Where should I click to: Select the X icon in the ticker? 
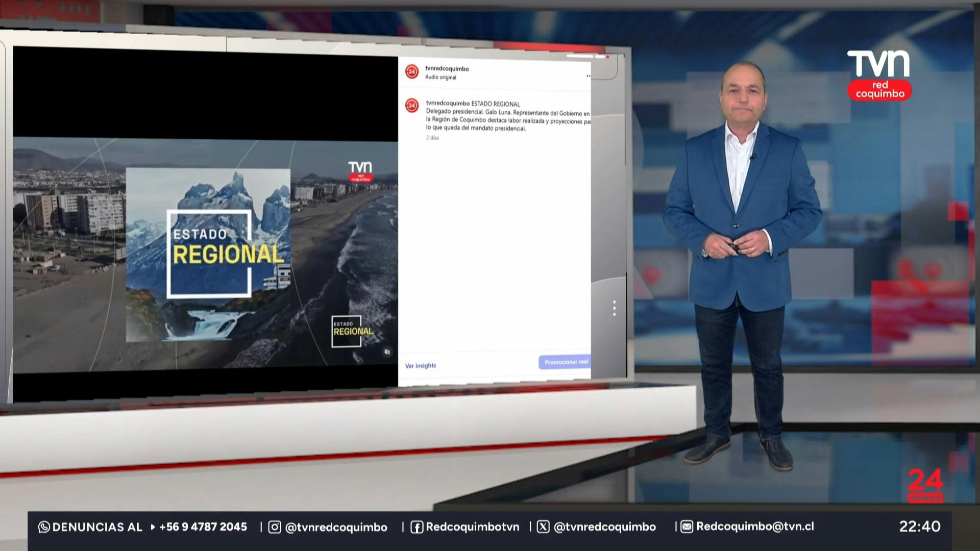[543, 527]
